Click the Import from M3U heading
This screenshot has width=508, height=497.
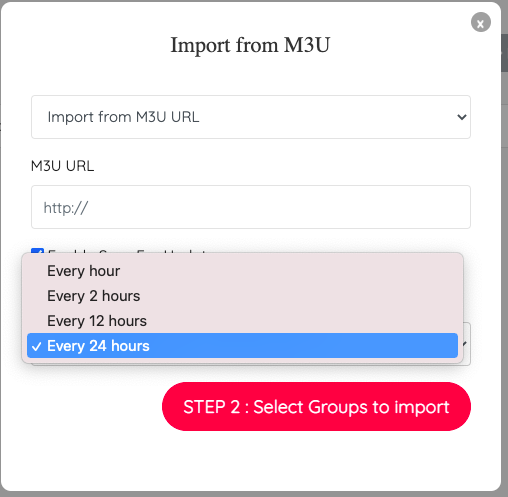pyautogui.click(x=250, y=45)
